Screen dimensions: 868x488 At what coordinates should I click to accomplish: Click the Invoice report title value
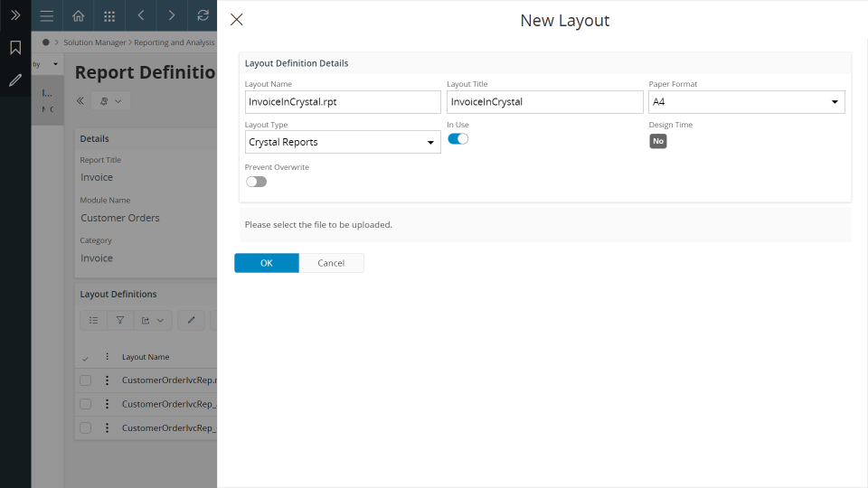tap(97, 178)
